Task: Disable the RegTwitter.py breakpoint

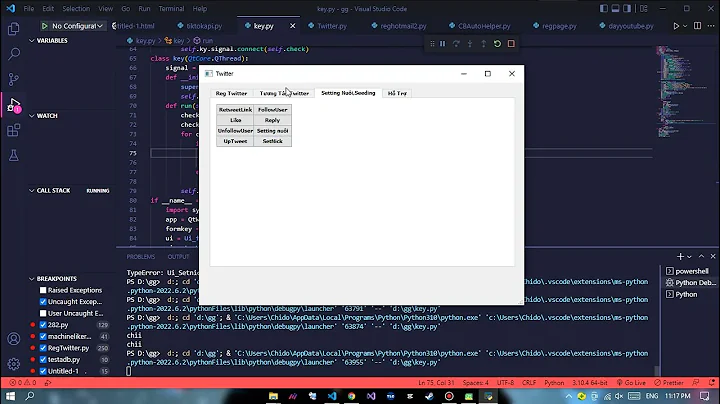Action: [x=43, y=348]
